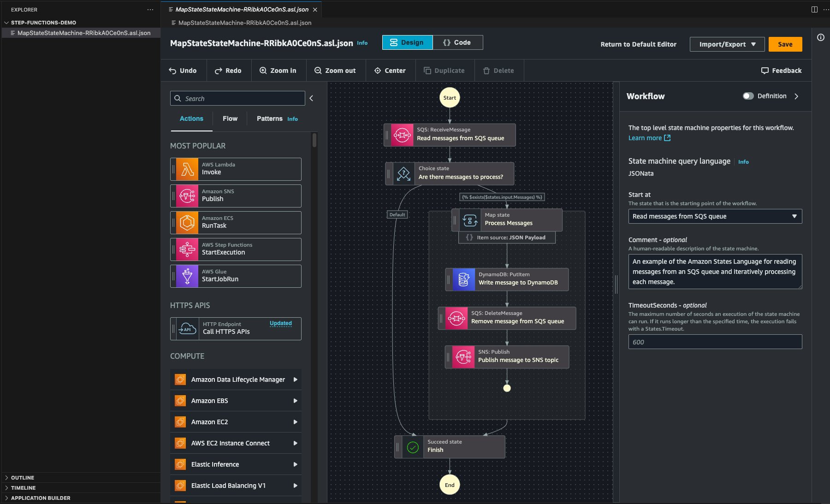Select the Amazon SNS Publish action
This screenshot has width=830, height=504.
pos(235,196)
